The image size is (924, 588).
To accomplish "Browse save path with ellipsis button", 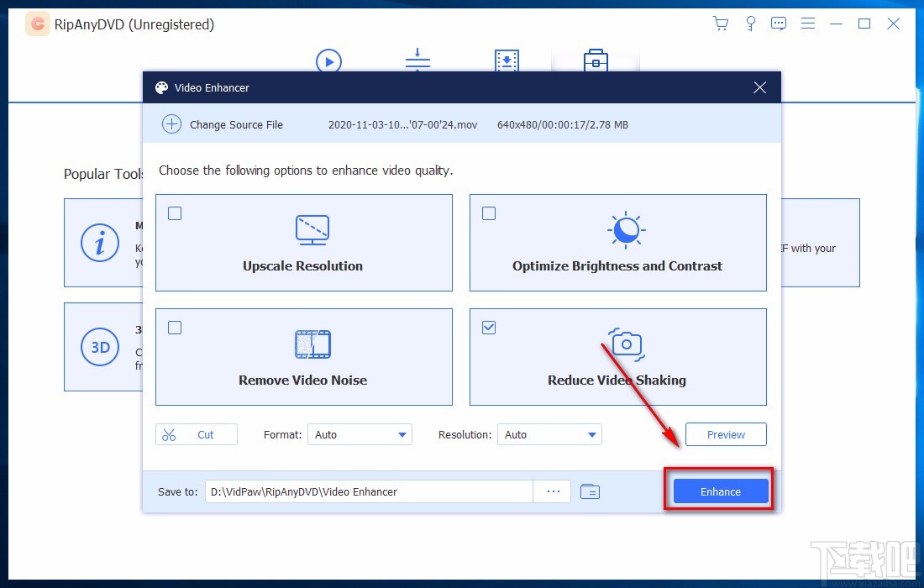I will click(553, 491).
